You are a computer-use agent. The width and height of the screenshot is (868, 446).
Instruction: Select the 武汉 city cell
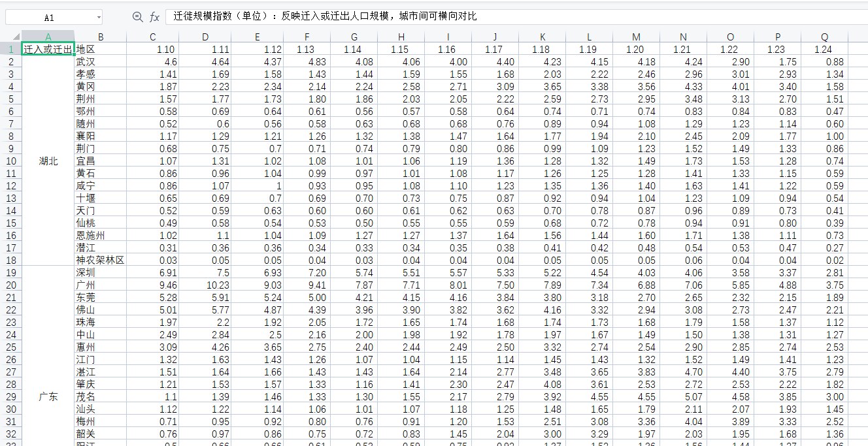click(101, 61)
